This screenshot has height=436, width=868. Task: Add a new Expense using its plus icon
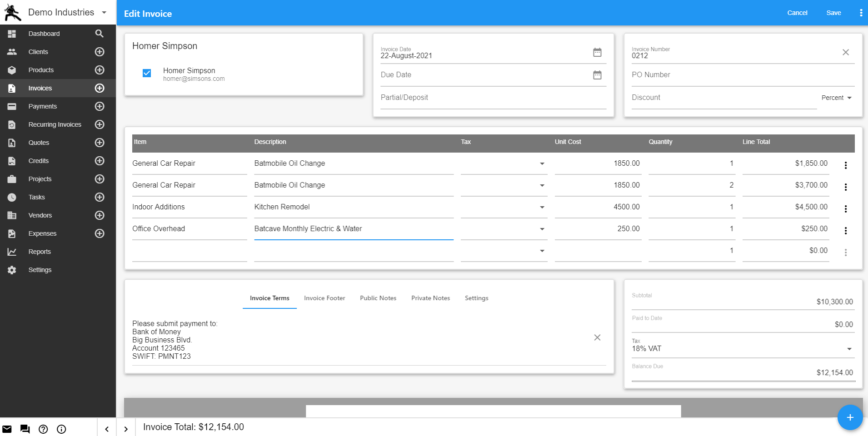point(99,233)
